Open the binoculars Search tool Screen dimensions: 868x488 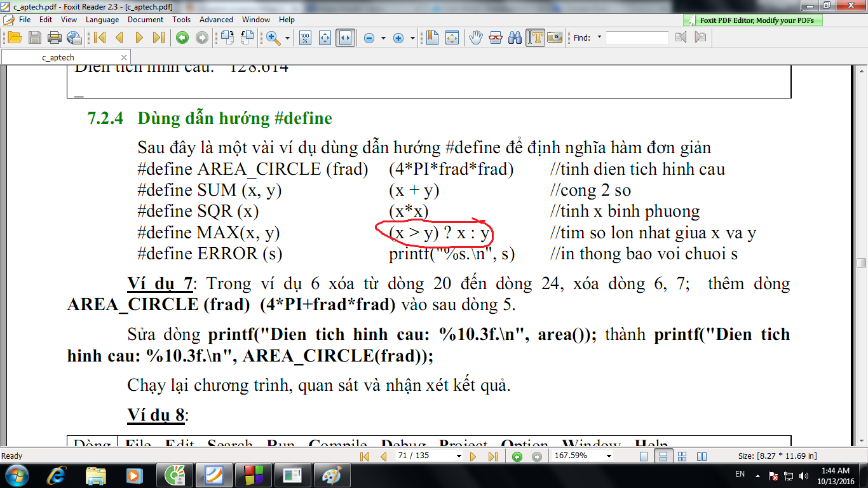click(515, 37)
